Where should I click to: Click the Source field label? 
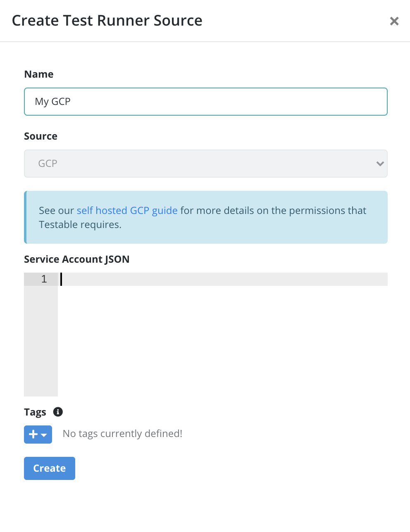click(41, 136)
